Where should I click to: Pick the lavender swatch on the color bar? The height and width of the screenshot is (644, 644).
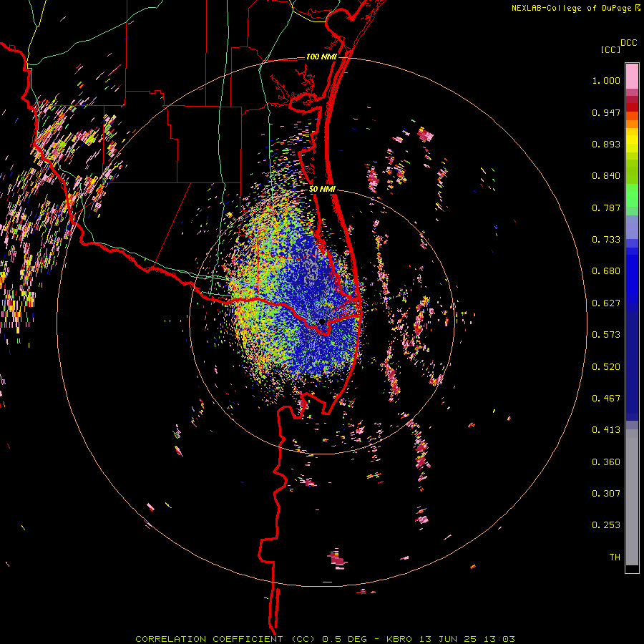tap(632, 227)
